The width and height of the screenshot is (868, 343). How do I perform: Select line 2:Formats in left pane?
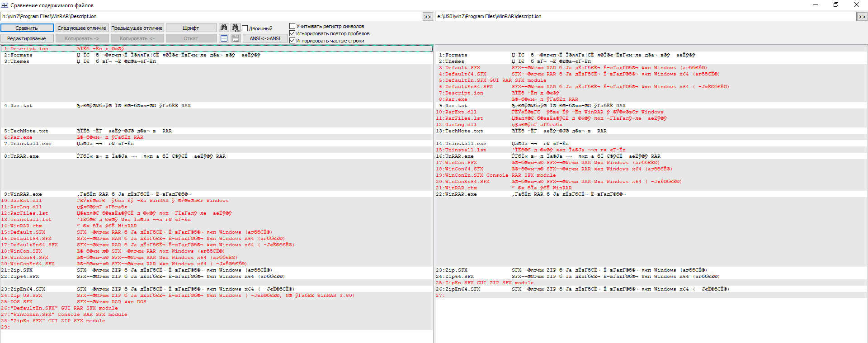[x=217, y=55]
